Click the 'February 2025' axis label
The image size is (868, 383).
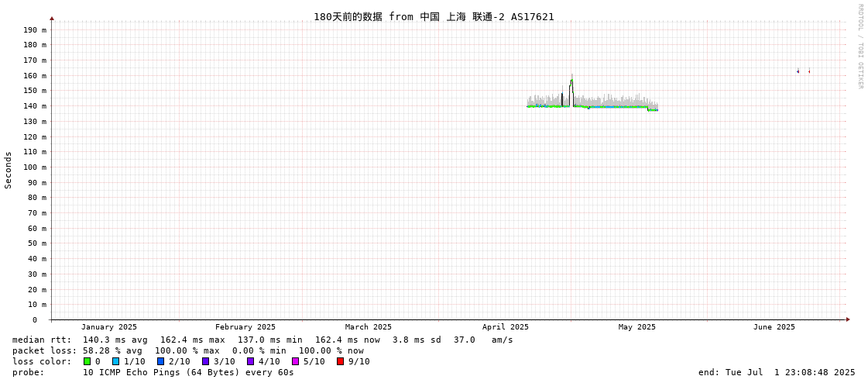(245, 327)
